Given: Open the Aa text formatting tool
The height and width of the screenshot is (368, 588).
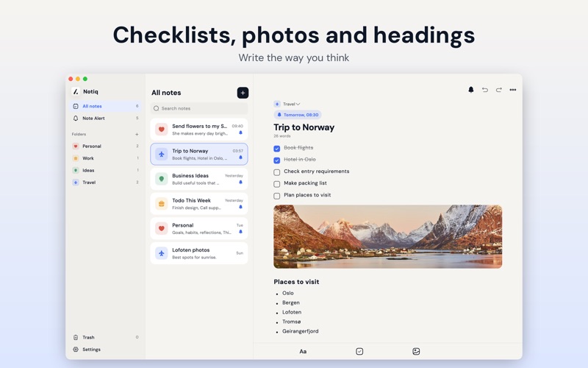Looking at the screenshot, I should (303, 352).
